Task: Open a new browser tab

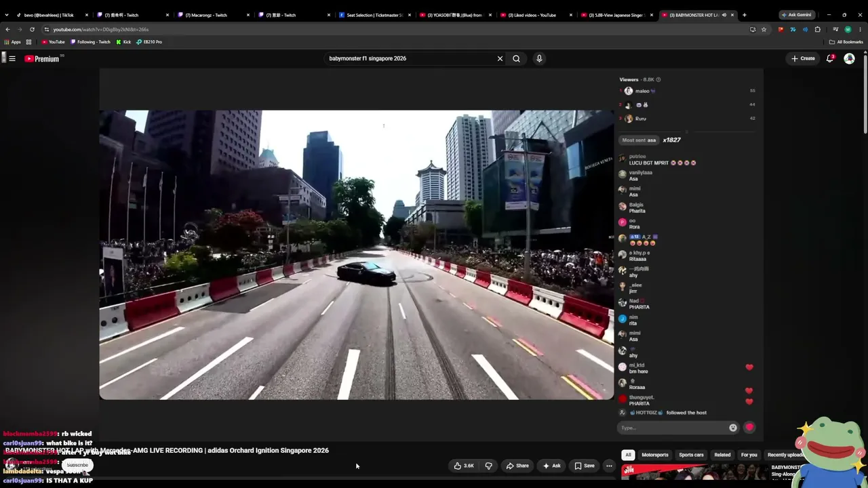Action: 744,15
